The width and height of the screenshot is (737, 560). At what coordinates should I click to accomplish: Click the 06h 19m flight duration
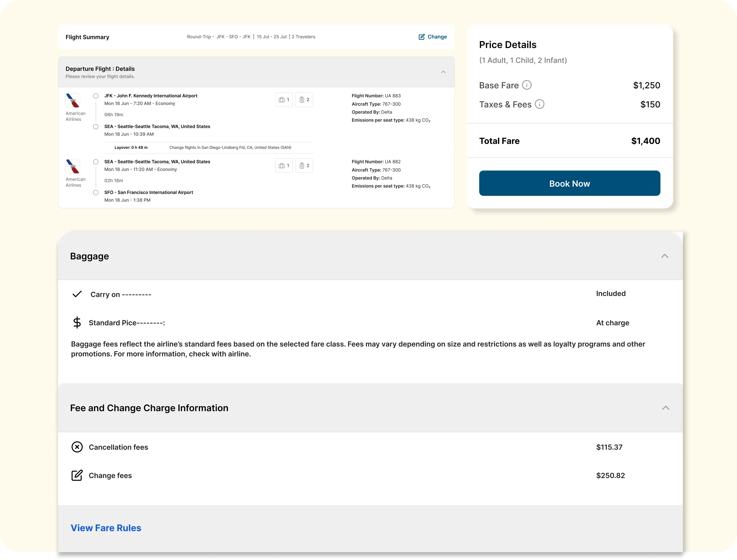[114, 115]
